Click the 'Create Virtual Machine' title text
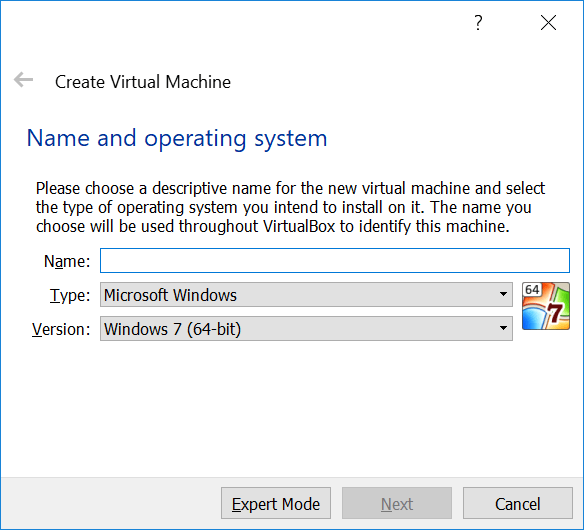584x530 pixels. point(143,82)
